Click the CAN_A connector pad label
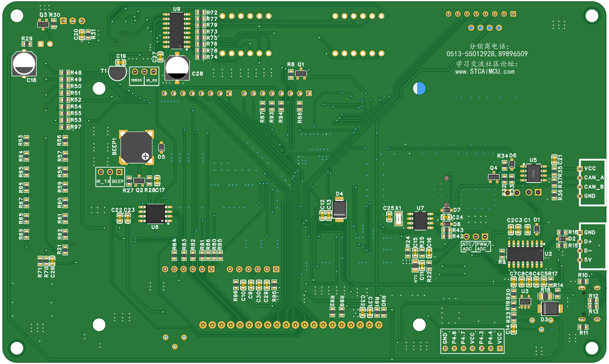 [593, 177]
